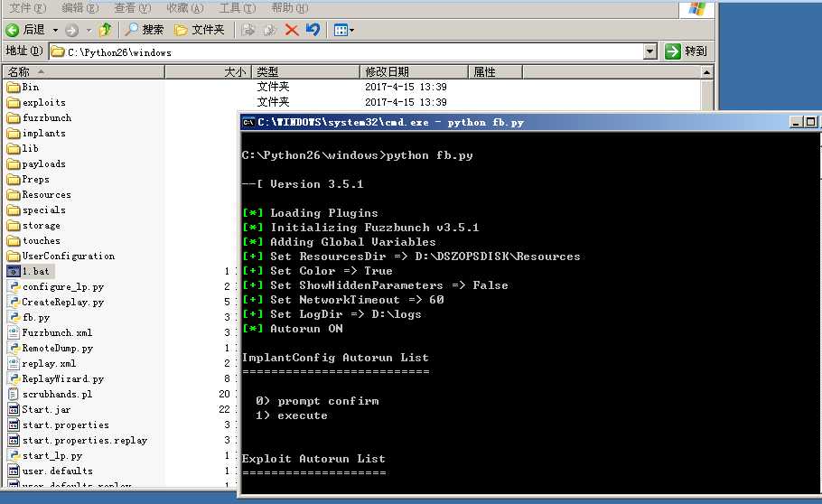822x504 pixels.
Task: Sort by Attributes (属性) column header
Action: tap(495, 72)
